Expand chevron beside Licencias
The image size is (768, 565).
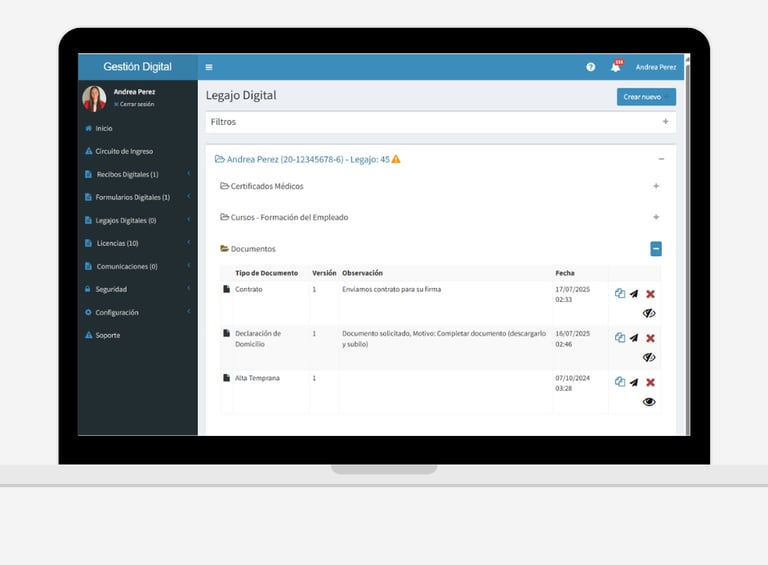point(189,243)
